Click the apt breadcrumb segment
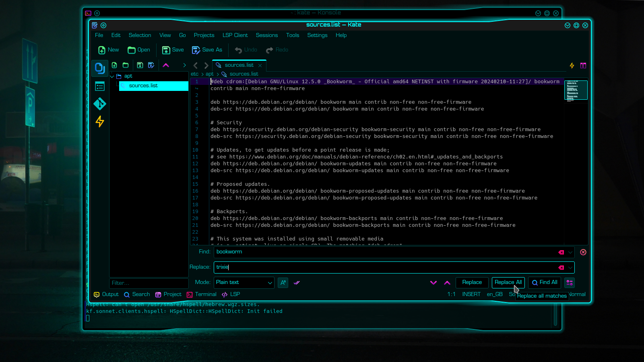Viewport: 644px width, 362px height. pos(210,74)
